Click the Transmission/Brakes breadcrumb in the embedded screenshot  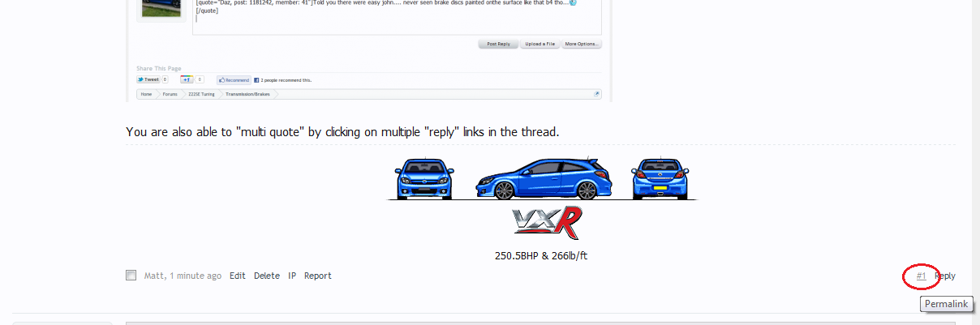pos(247,94)
